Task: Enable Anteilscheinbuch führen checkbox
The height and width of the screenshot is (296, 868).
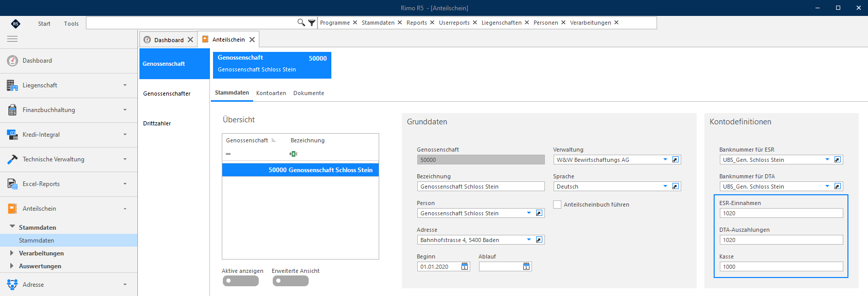Action: point(557,205)
